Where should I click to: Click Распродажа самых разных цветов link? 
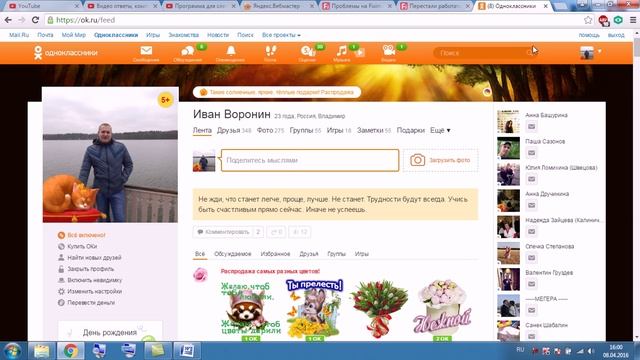coord(270,271)
